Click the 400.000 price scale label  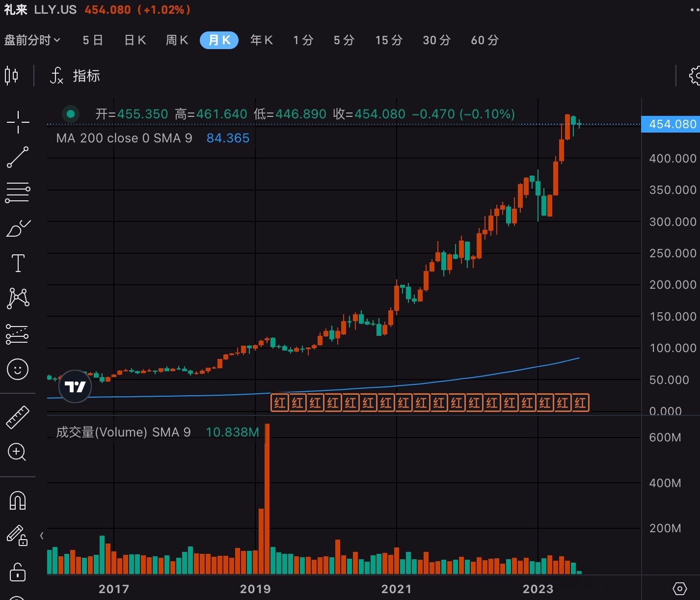pyautogui.click(x=673, y=158)
